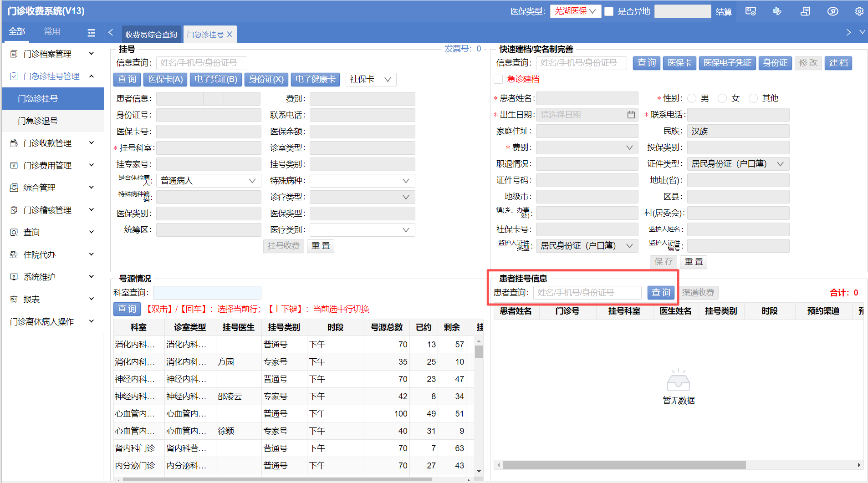The height and width of the screenshot is (483, 868).
Task: Click the 医保电子凭证 button
Action: click(x=728, y=63)
